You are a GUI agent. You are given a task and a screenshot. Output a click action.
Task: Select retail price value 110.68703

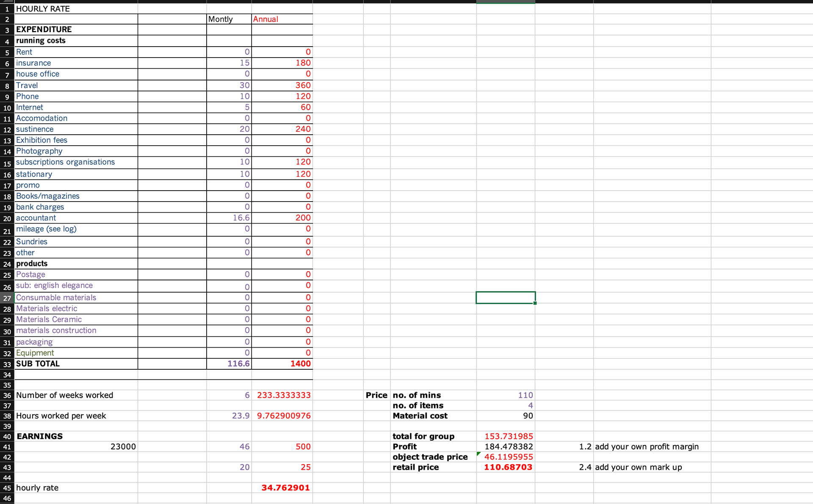tap(506, 468)
